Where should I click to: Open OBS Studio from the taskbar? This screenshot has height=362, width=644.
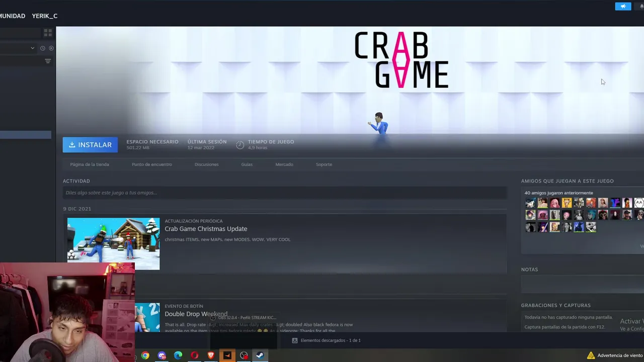tap(244, 355)
